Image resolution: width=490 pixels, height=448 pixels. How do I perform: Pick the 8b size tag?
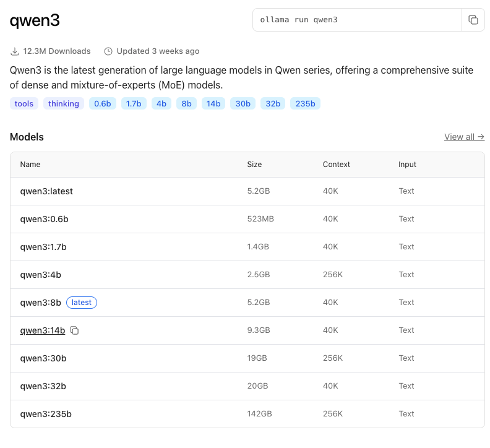[186, 103]
